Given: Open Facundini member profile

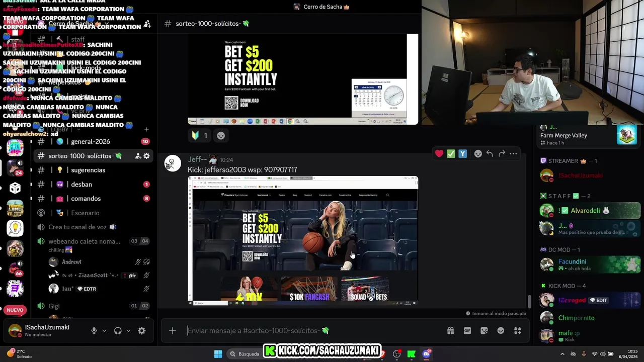Looking at the screenshot, I should 590,264.
